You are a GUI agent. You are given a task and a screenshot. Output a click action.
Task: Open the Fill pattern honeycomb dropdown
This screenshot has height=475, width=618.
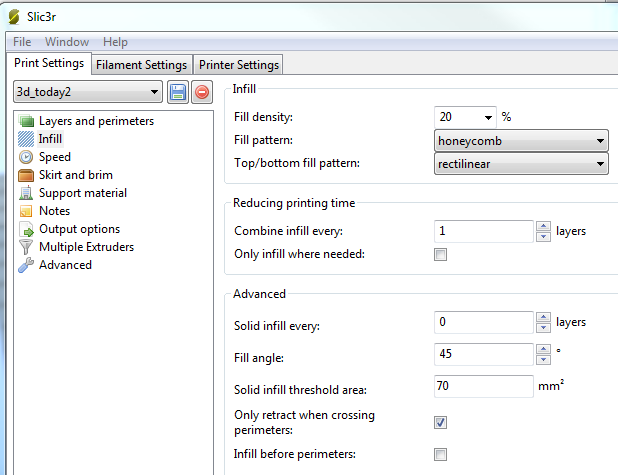click(521, 141)
